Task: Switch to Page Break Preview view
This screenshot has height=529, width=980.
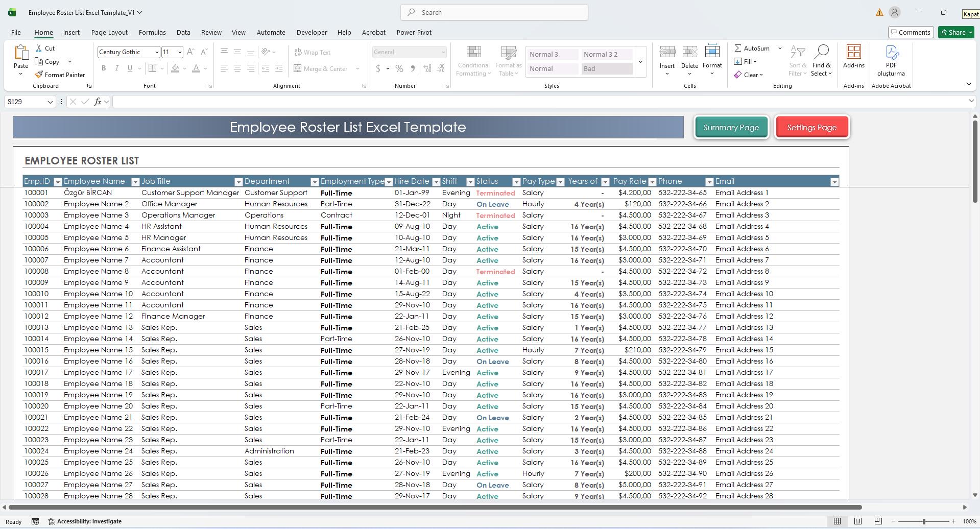Action: click(878, 521)
